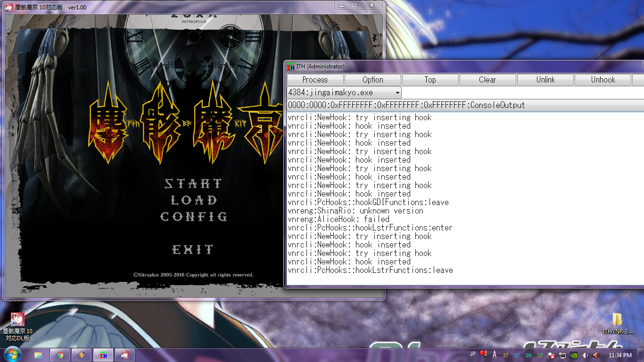Image resolution: width=644 pixels, height=362 pixels.
Task: Click the teal temperature reading 39
Action: pyautogui.click(x=528, y=355)
